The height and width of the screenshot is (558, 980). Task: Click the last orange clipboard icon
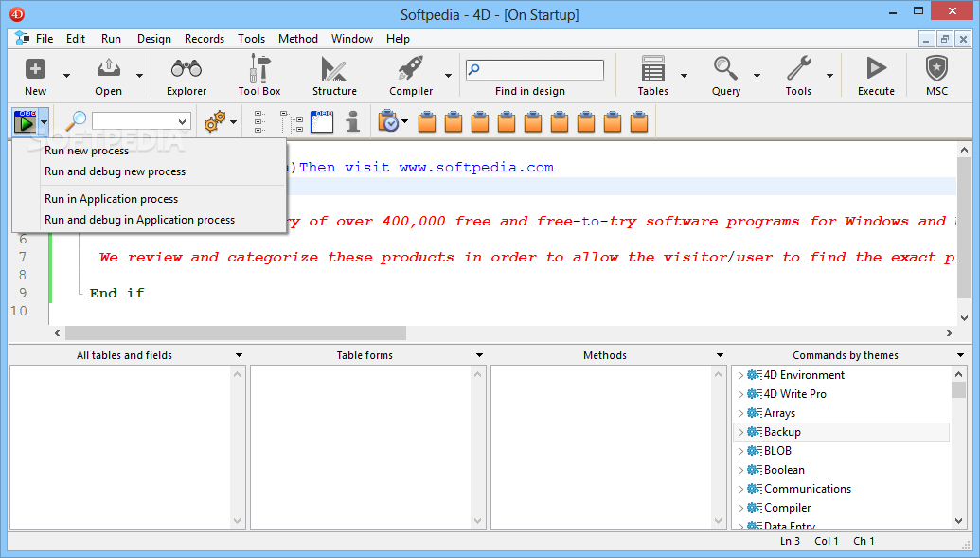click(x=639, y=121)
